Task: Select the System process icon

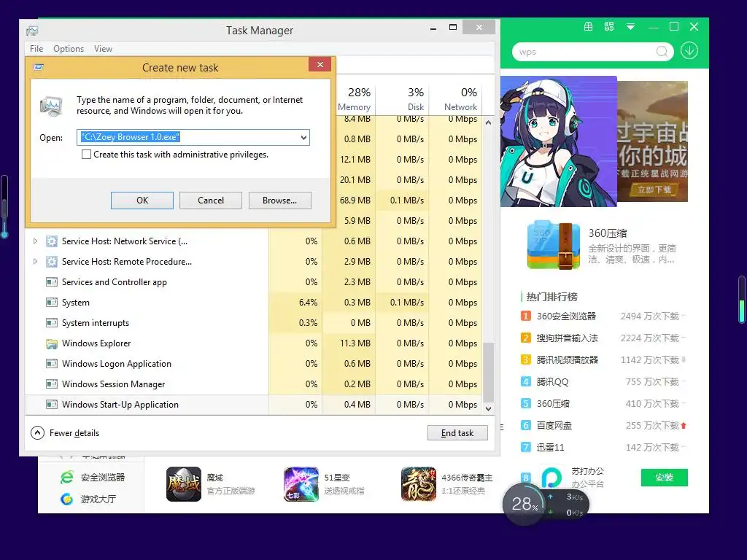Action: tap(52, 303)
